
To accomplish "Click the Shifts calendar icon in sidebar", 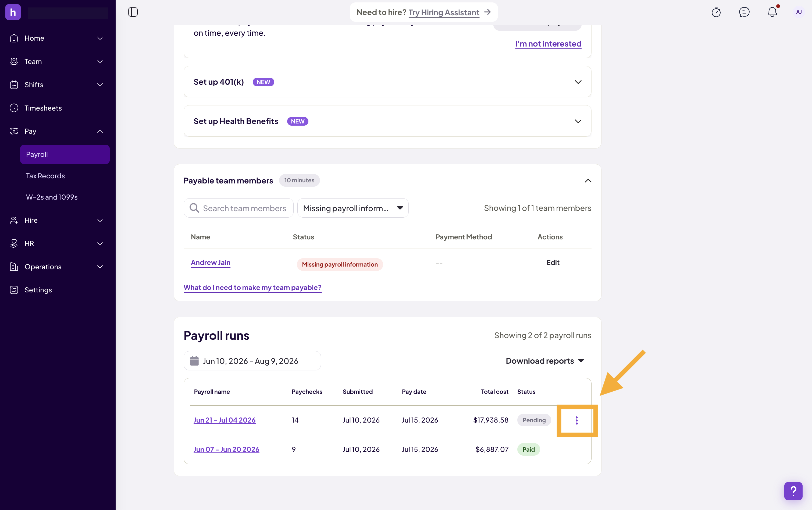I will point(14,85).
